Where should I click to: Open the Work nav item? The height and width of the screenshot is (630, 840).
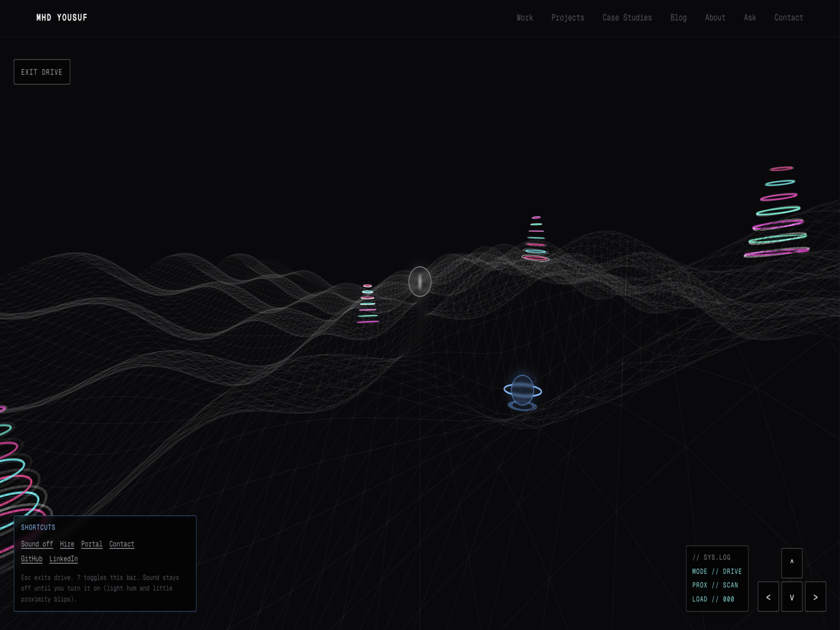524,17
